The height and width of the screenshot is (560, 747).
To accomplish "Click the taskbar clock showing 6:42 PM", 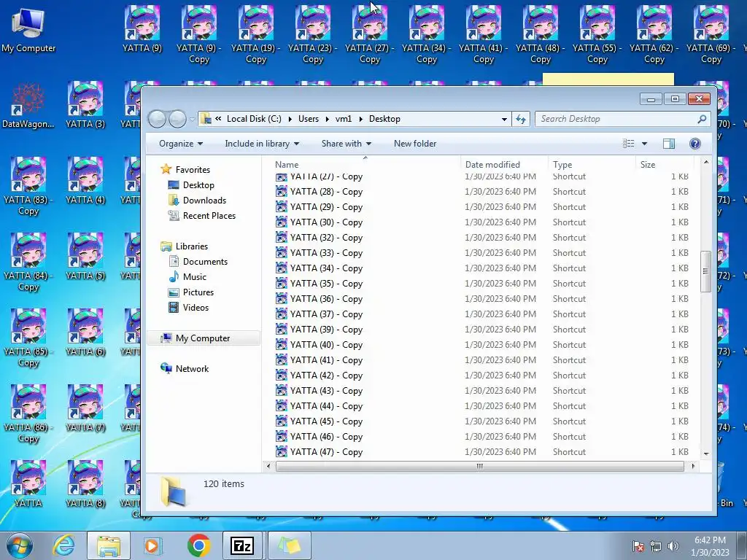I will 710,545.
